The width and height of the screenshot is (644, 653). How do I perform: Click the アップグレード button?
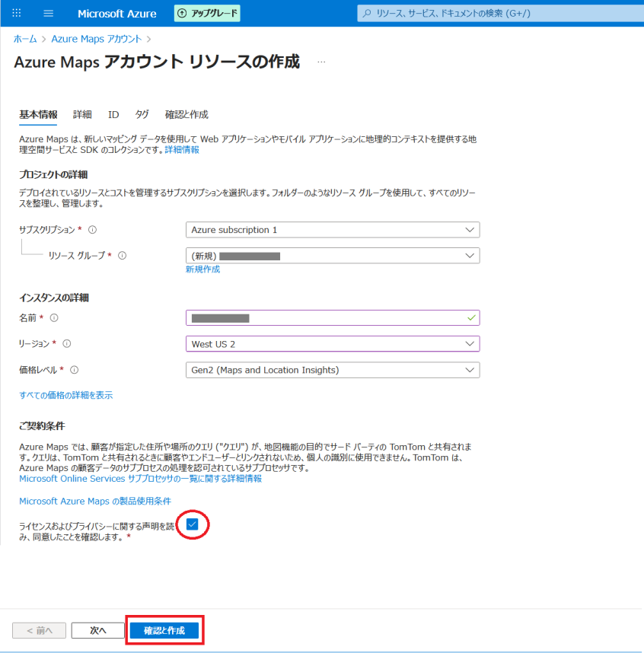(x=207, y=14)
